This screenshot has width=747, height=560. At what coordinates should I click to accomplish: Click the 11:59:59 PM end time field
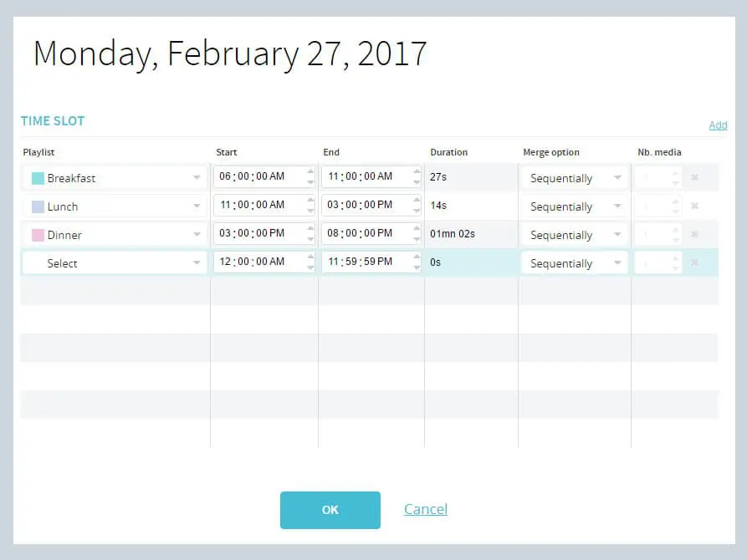(366, 262)
